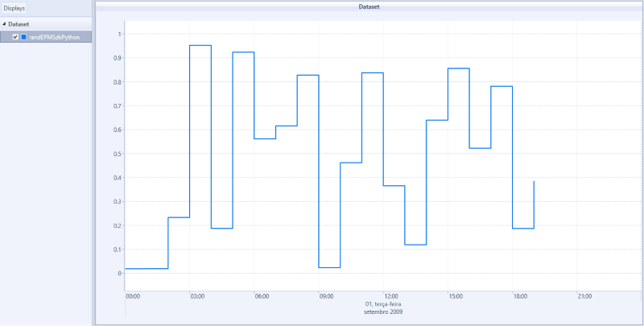Click the 0 value axis label
This screenshot has height=326, width=644.
[119, 273]
